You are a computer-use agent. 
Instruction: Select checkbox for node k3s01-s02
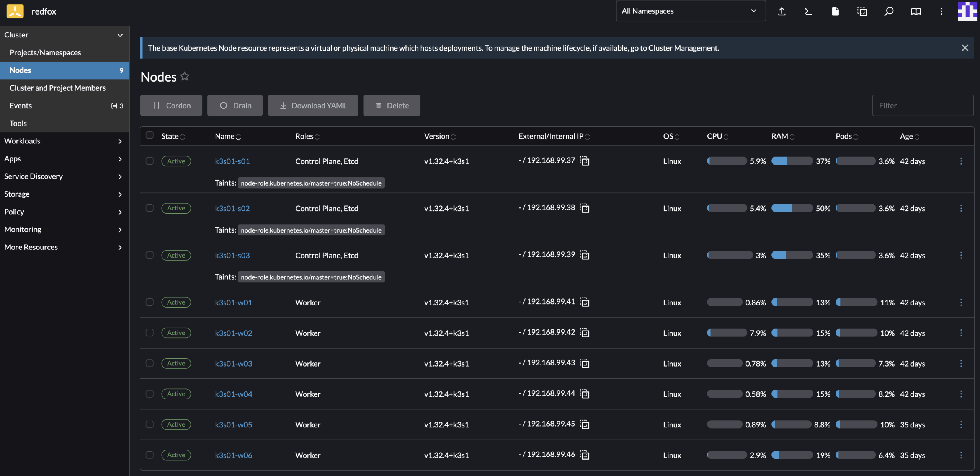click(150, 208)
